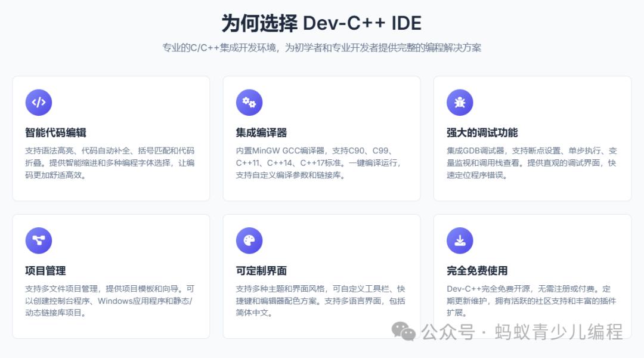Click the 智能代码编辑 card title
The image size is (644, 358).
click(x=55, y=133)
